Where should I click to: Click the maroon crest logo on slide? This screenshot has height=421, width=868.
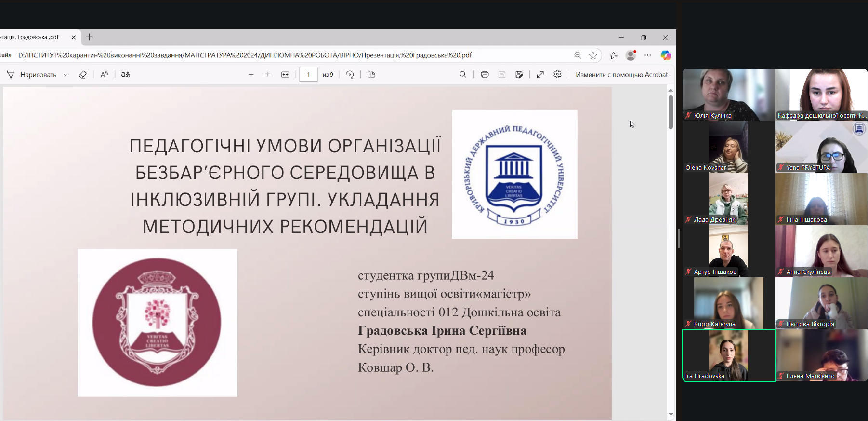pos(157,323)
